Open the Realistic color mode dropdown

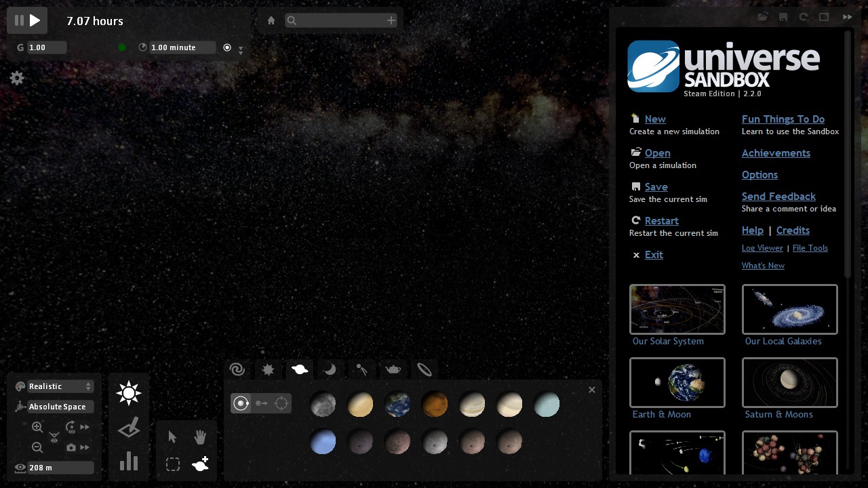coord(60,386)
